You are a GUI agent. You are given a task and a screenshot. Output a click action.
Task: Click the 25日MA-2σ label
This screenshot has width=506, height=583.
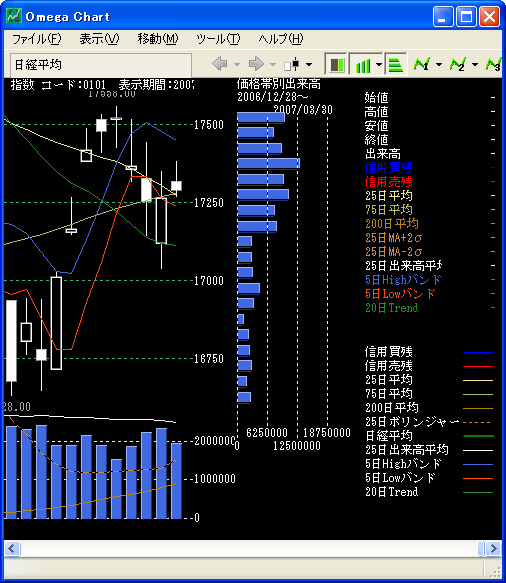tap(393, 252)
